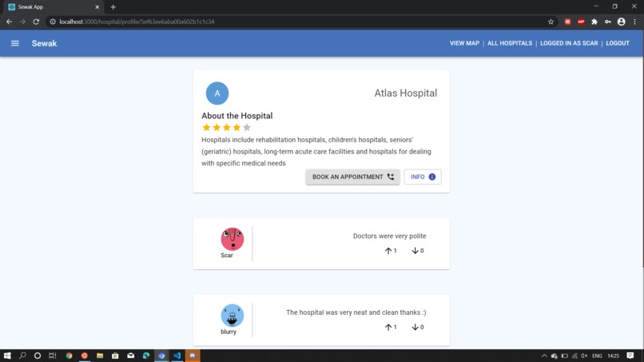This screenshot has width=644, height=362.
Task: Open Visual Studio Code from the taskbar
Action: tap(177, 356)
